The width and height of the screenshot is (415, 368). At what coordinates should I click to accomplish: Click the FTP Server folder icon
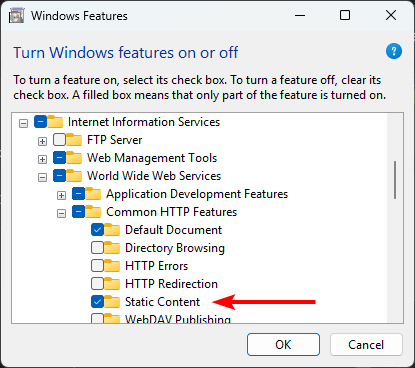[74, 140]
